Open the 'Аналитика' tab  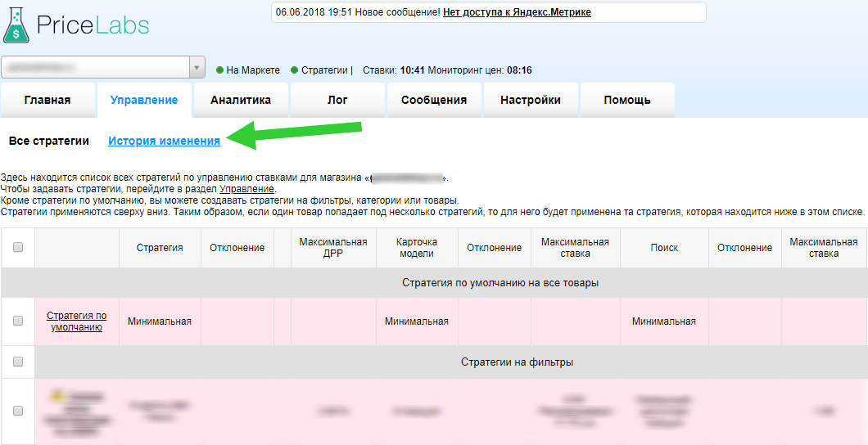(x=241, y=101)
